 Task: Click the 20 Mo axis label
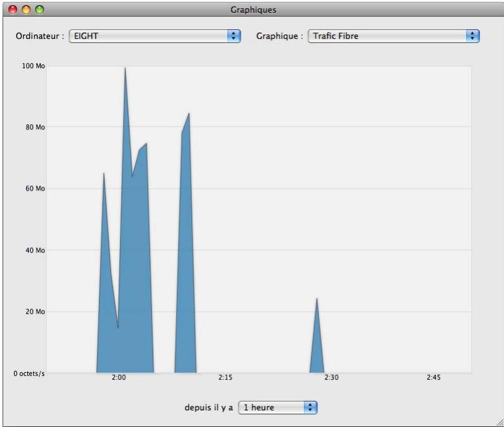tap(35, 312)
